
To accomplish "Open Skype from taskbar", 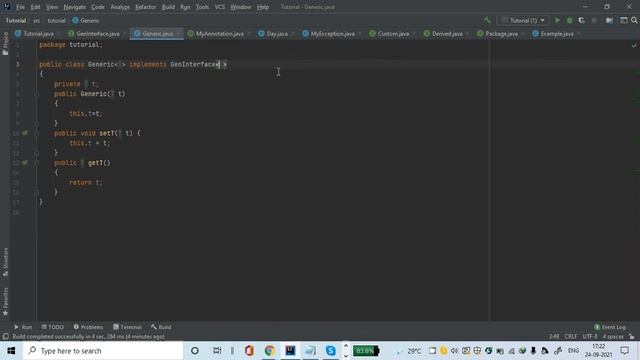I will (331, 351).
